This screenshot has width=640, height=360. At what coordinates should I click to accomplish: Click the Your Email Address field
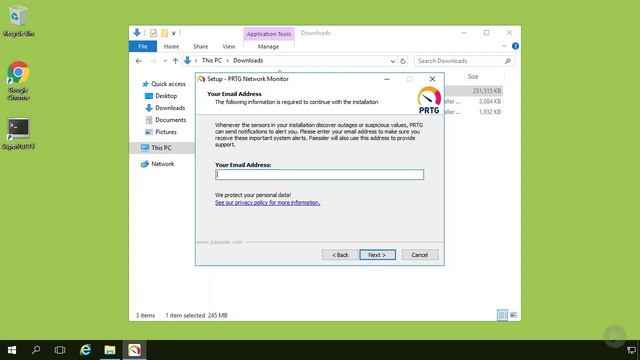(320, 175)
